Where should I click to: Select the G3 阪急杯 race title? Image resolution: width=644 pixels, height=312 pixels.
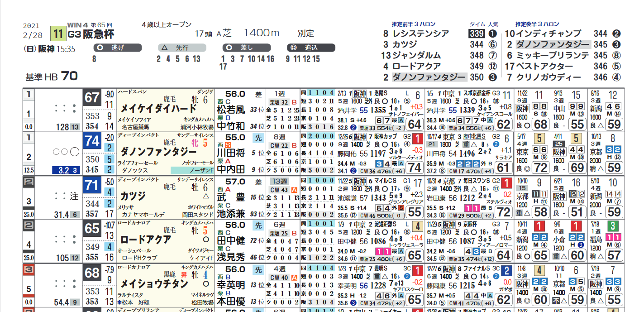click(x=91, y=34)
